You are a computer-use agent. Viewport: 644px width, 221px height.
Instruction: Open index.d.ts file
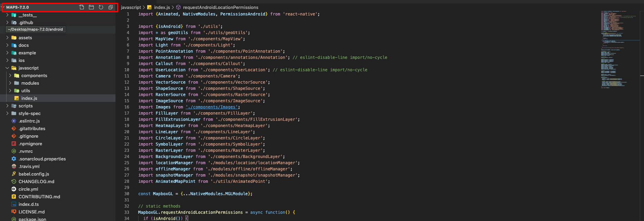coord(29,204)
